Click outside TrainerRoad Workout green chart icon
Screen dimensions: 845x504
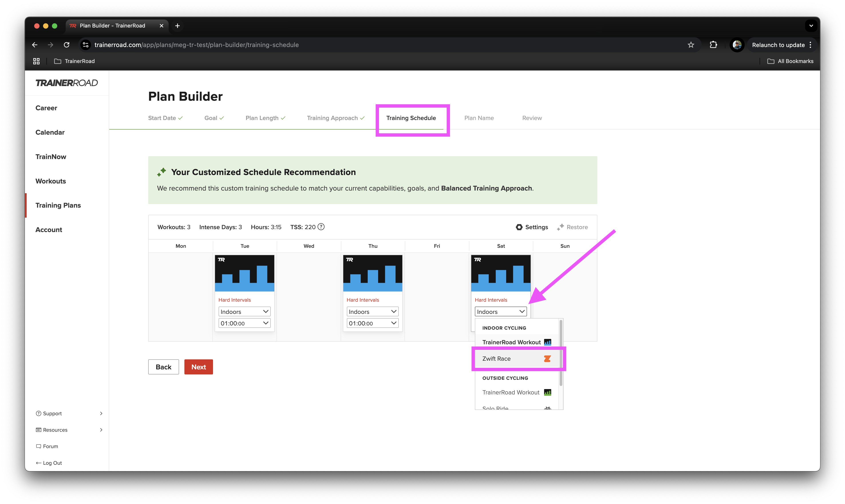pyautogui.click(x=547, y=392)
